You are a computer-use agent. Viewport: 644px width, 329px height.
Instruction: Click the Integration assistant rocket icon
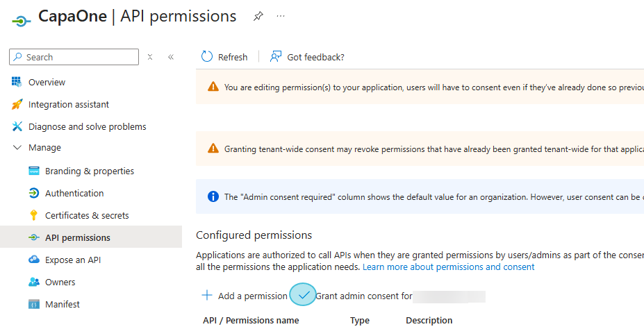17,104
